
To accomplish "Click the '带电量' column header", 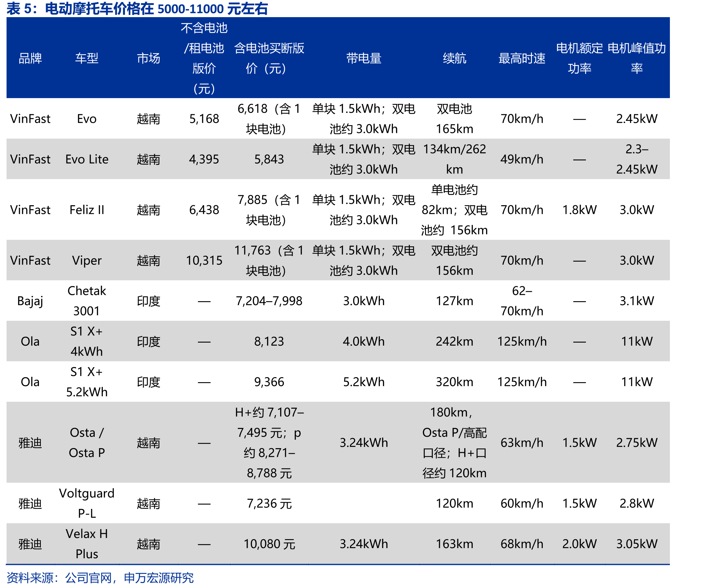I will [364, 58].
